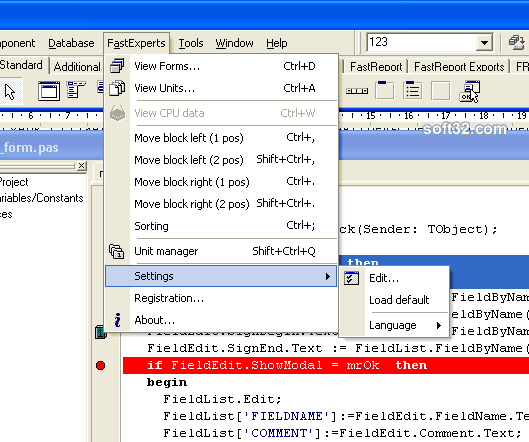529x442 pixels.
Task: Click the View Units menu icon
Action: tap(117, 88)
